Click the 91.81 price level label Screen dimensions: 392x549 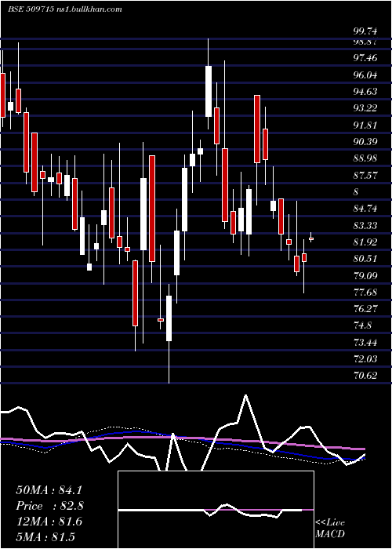point(365,125)
